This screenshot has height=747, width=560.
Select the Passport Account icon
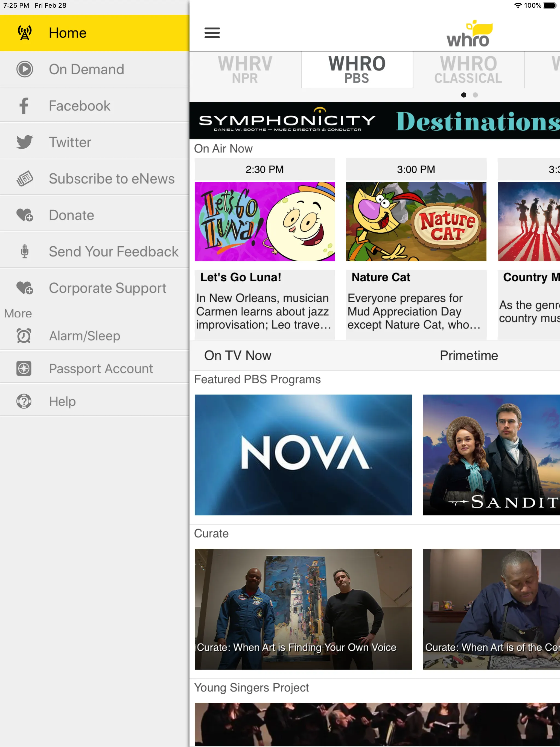point(24,369)
